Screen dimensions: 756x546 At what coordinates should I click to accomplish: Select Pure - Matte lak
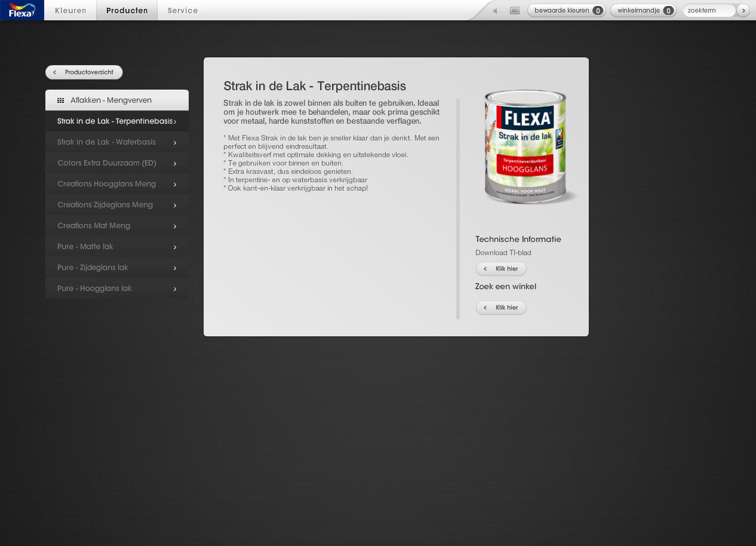[117, 247]
